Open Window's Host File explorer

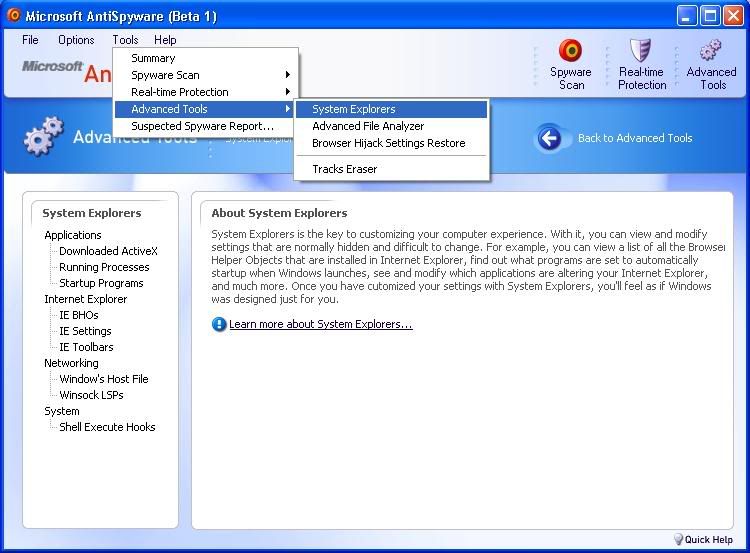pyautogui.click(x=104, y=379)
